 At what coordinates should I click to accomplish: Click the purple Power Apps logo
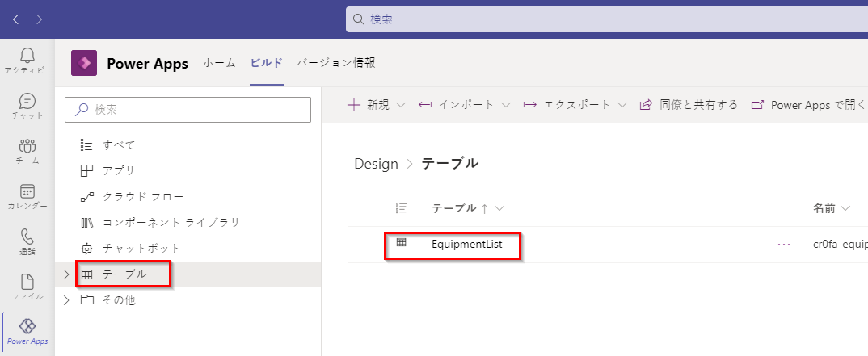coord(84,63)
